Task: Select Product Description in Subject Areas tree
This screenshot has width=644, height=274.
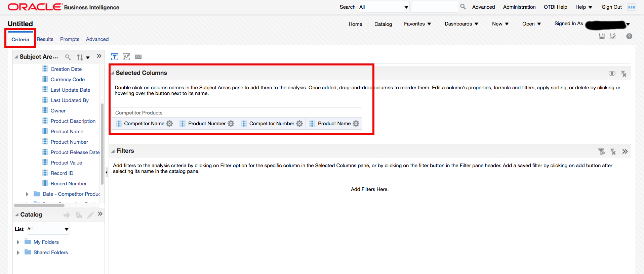Action: point(73,121)
